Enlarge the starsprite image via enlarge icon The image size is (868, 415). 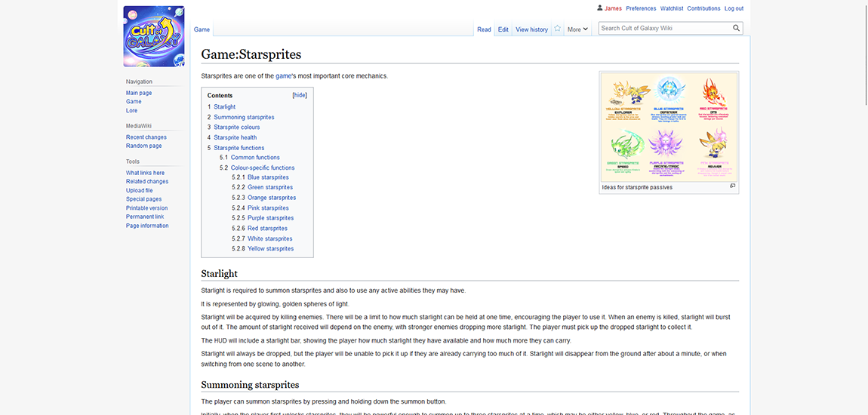pyautogui.click(x=732, y=186)
